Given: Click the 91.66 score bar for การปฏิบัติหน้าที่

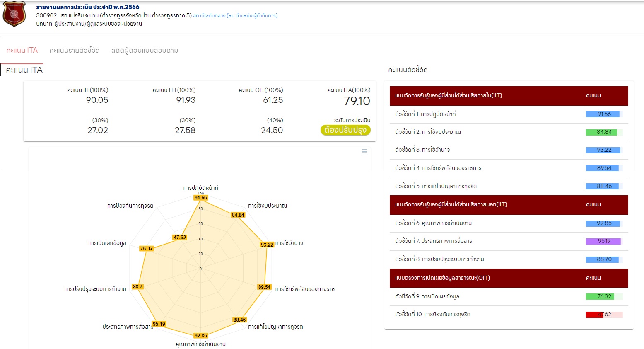Looking at the screenshot, I should pos(603,114).
